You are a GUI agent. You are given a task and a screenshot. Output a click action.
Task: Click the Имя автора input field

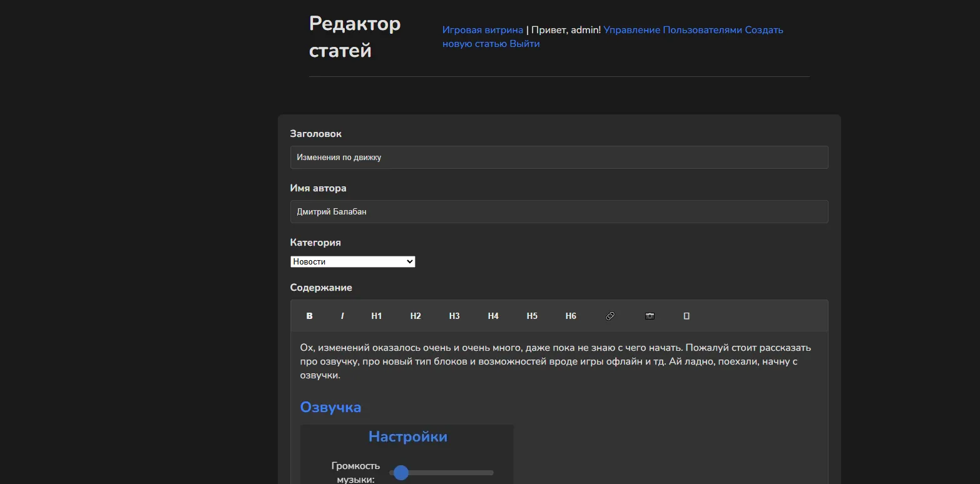[x=559, y=212]
